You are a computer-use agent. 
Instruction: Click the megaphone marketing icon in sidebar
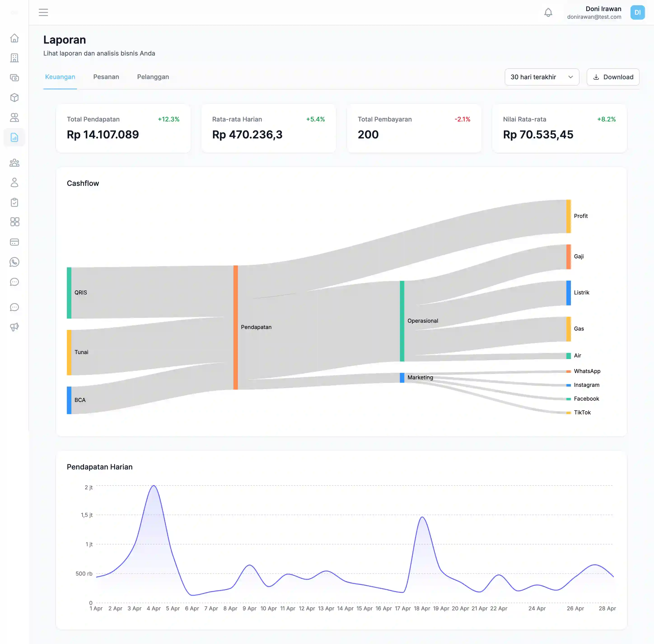(x=14, y=326)
